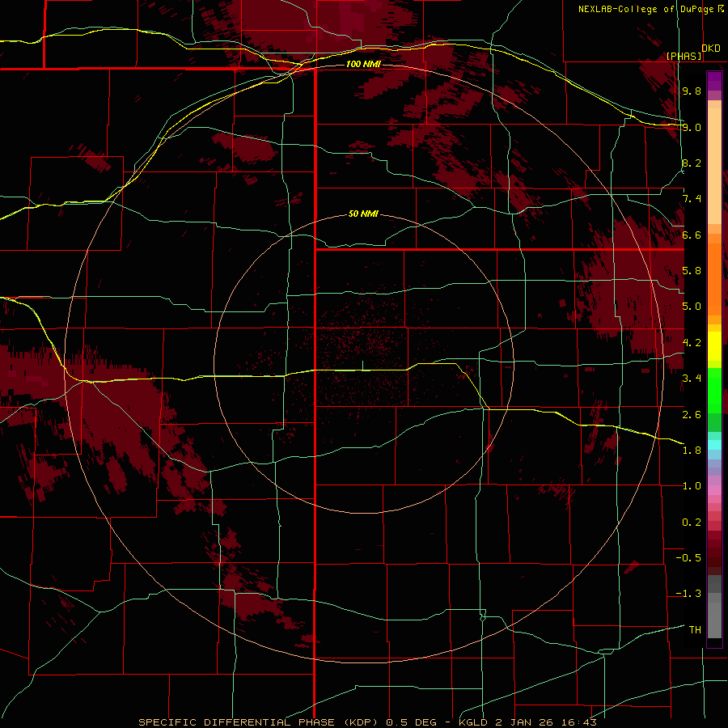Select the 4.2 scale value
This screenshot has height=728, width=728.
[x=692, y=343]
